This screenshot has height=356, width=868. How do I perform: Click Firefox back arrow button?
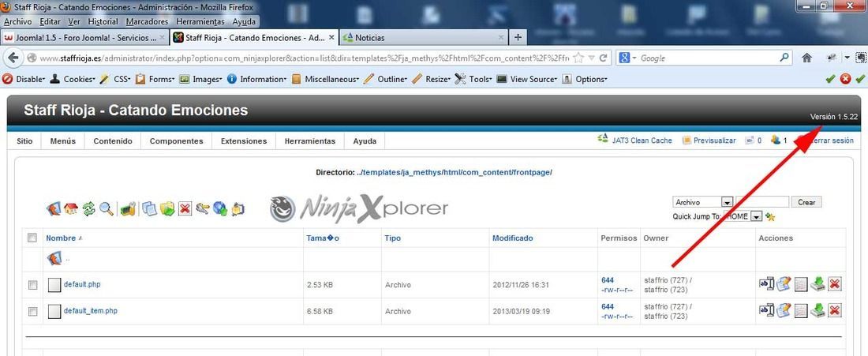tap(13, 58)
